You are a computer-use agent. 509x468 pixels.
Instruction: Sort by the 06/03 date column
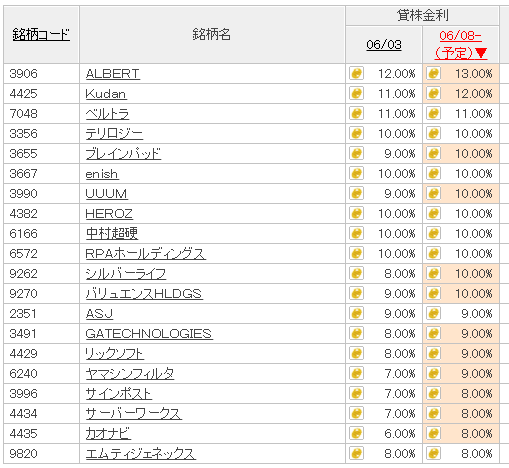[384, 44]
